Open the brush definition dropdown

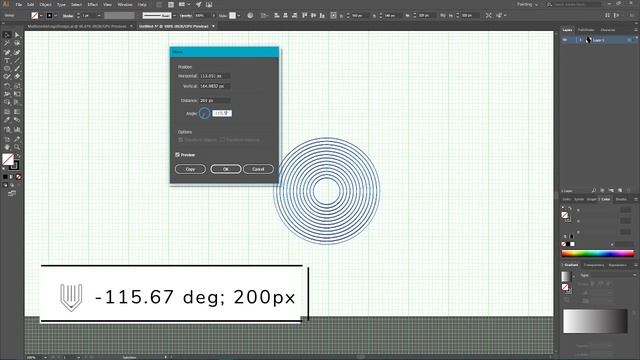174,16
